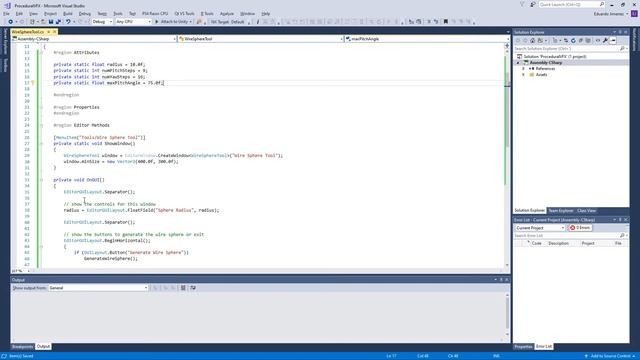Click the Undo arrow icon in the toolbar

(x=68, y=22)
